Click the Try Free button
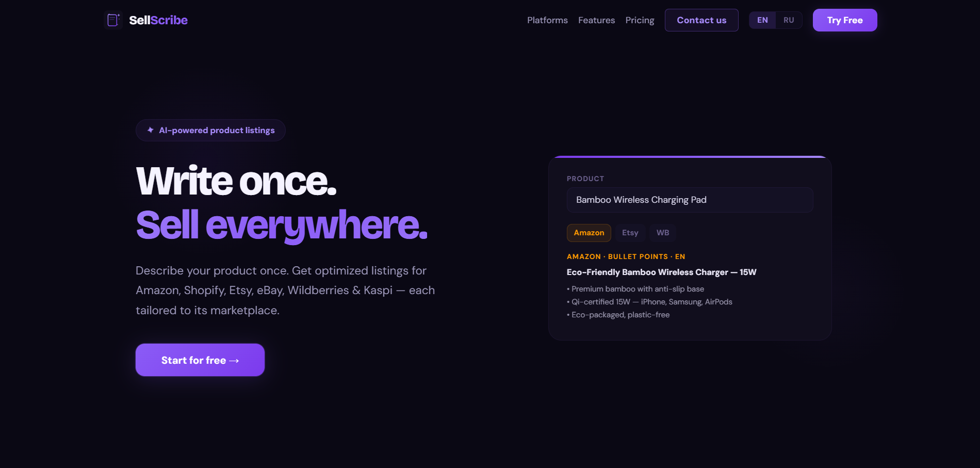Viewport: 980px width, 468px height. point(844,20)
